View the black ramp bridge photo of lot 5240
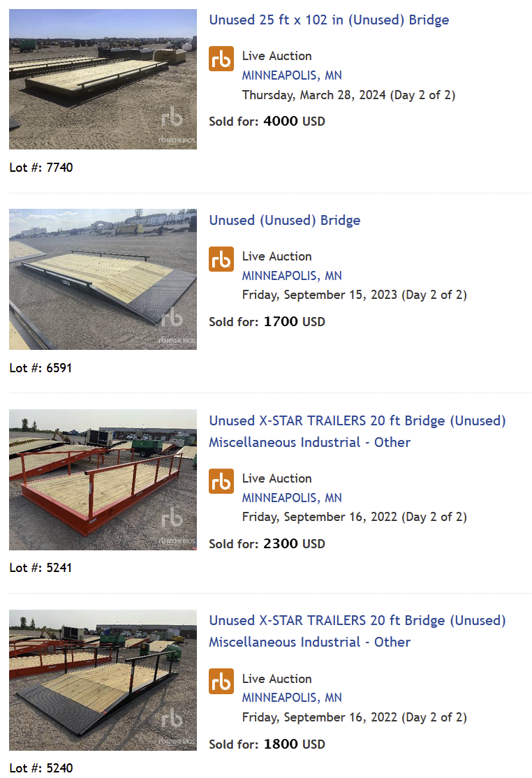532x778 pixels. (x=103, y=680)
